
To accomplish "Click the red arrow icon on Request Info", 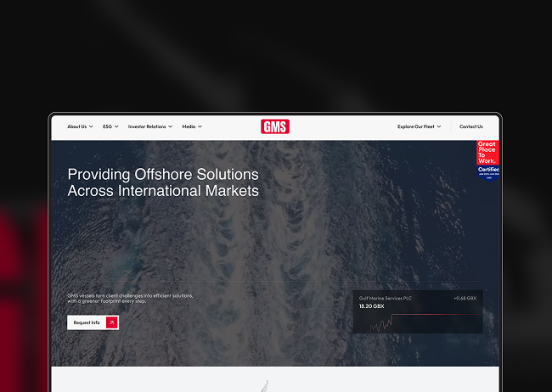I will tap(112, 322).
